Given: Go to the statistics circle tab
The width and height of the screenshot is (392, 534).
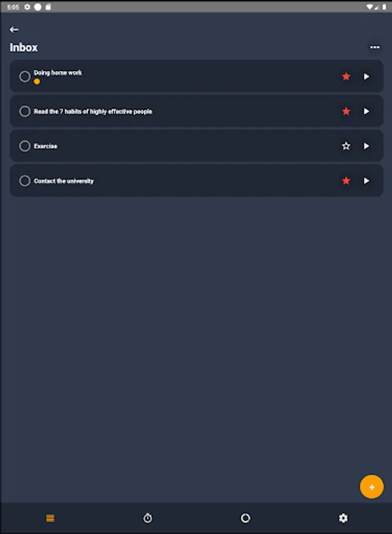Looking at the screenshot, I should click(246, 519).
